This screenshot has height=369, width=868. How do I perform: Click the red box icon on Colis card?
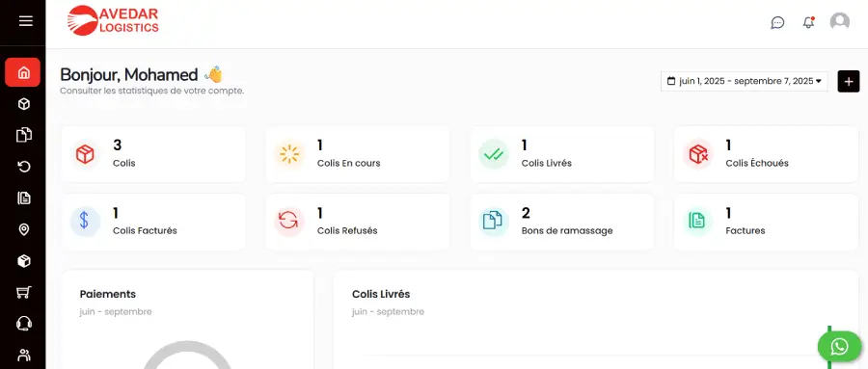[x=85, y=154]
